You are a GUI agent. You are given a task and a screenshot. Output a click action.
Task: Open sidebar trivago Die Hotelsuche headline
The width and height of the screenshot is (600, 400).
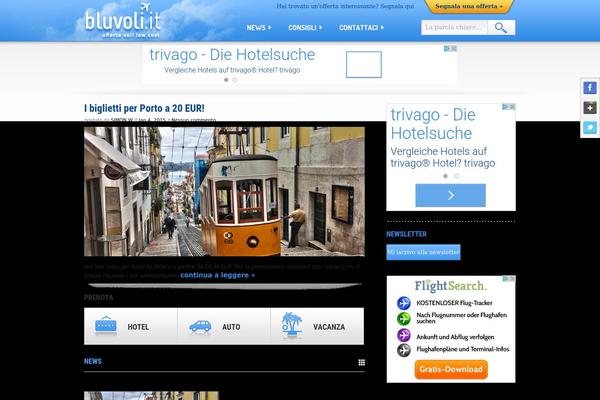point(433,124)
